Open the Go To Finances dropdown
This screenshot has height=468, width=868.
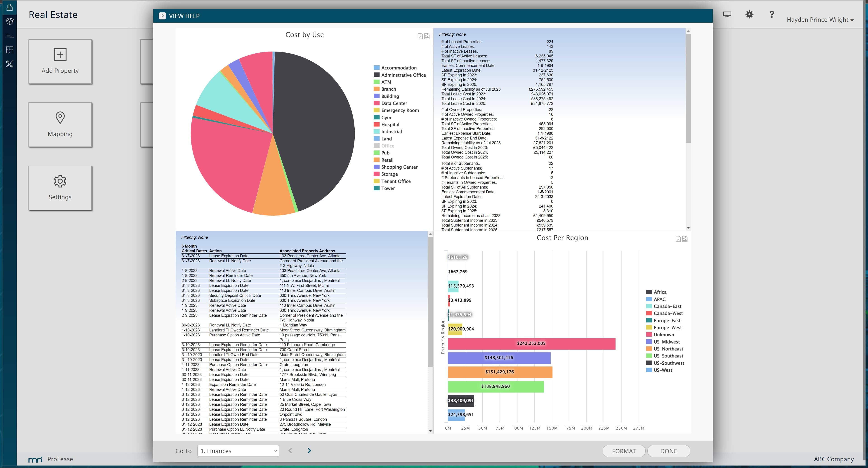238,451
